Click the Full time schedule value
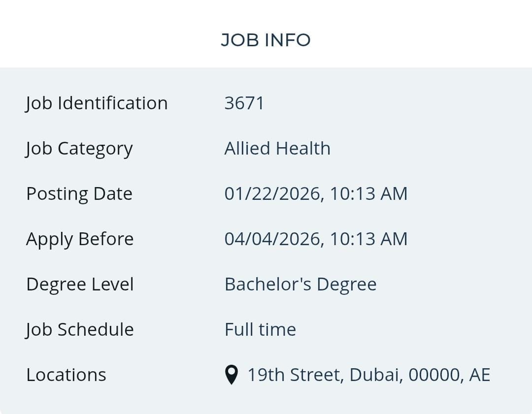532x414 pixels. tap(260, 330)
